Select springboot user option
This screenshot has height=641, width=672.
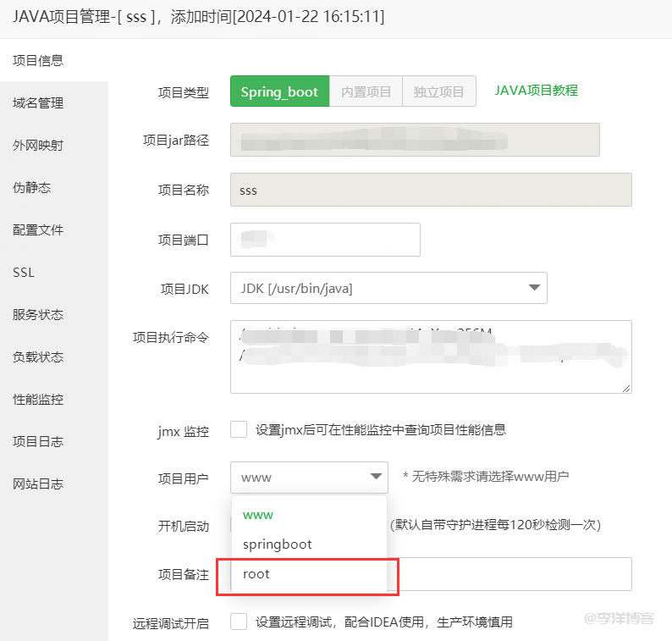(x=277, y=544)
